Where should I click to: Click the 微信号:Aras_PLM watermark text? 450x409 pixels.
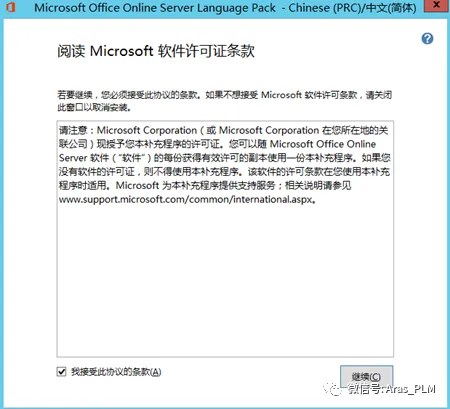click(x=391, y=389)
